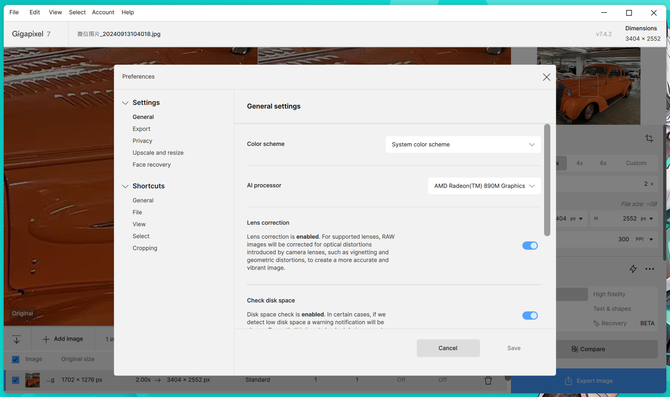
Task: Open the three-dots more options menu
Action: coord(649,269)
